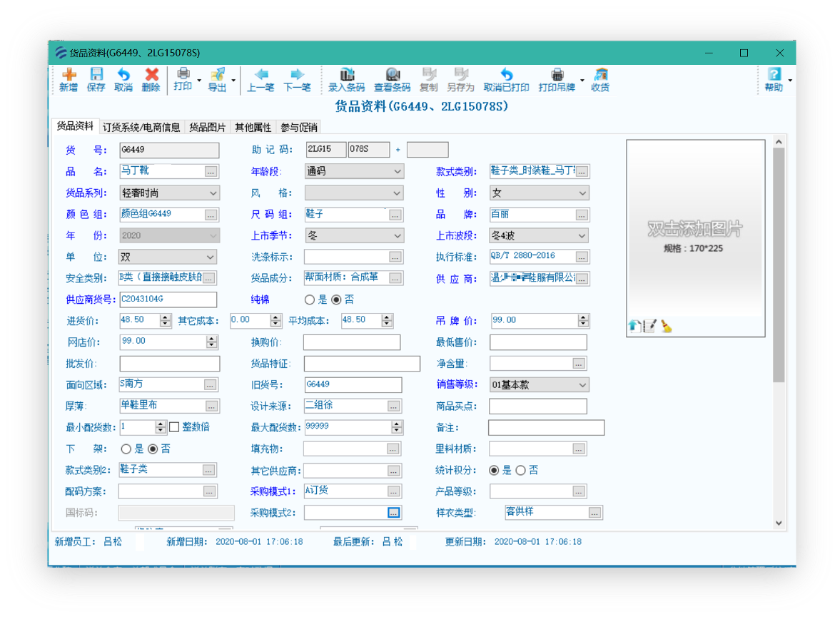Open the 订货系统/电商信息 tab
This screenshot has height=619, width=840.
pyautogui.click(x=141, y=128)
